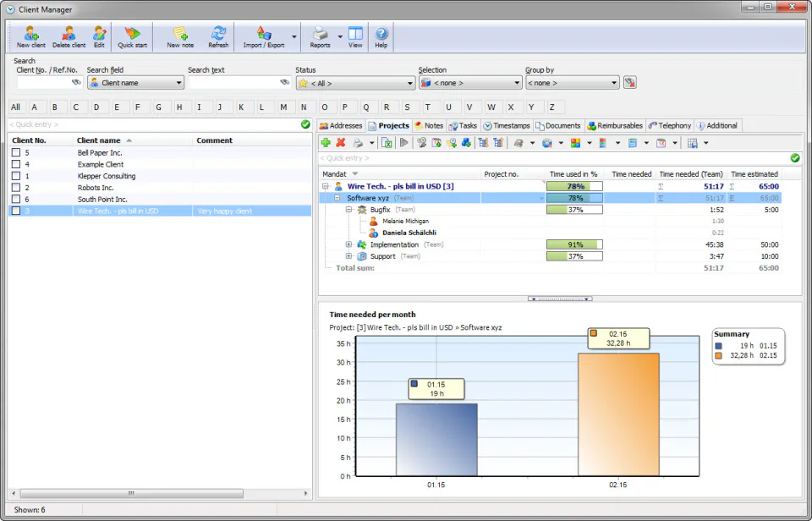Switch to the Timestamps tab

point(507,125)
